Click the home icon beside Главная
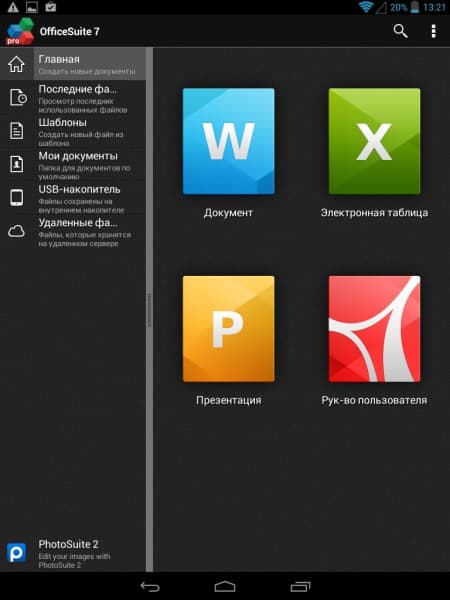The image size is (450, 600). [16, 64]
